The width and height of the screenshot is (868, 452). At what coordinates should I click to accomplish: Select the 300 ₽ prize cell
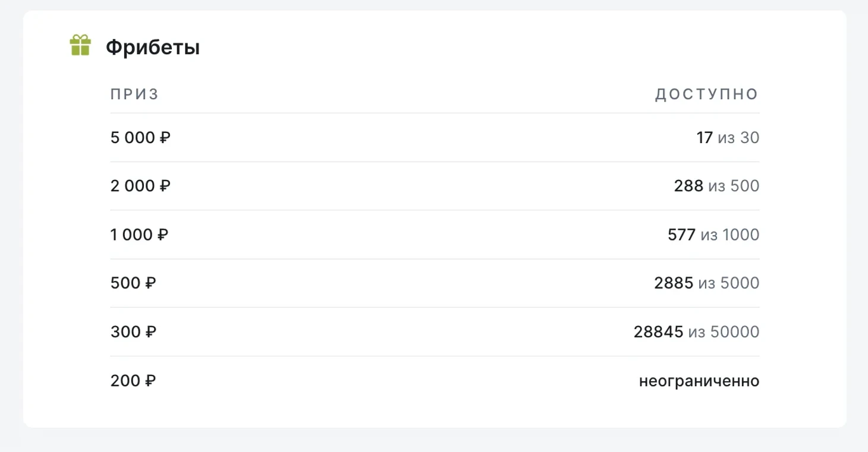133,331
